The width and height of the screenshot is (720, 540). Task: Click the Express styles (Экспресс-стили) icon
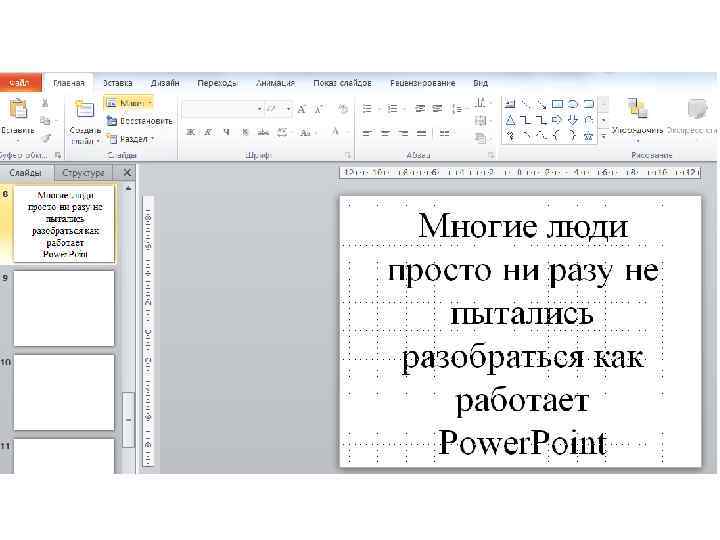pos(697,110)
